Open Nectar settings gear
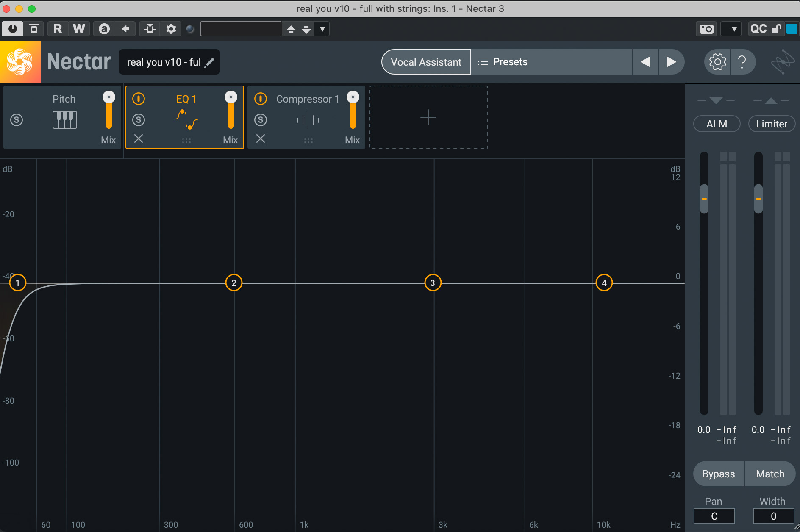The image size is (800, 532). pos(717,62)
